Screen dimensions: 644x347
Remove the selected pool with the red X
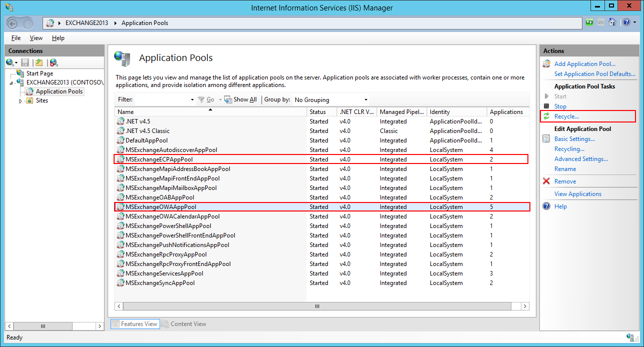pos(546,181)
